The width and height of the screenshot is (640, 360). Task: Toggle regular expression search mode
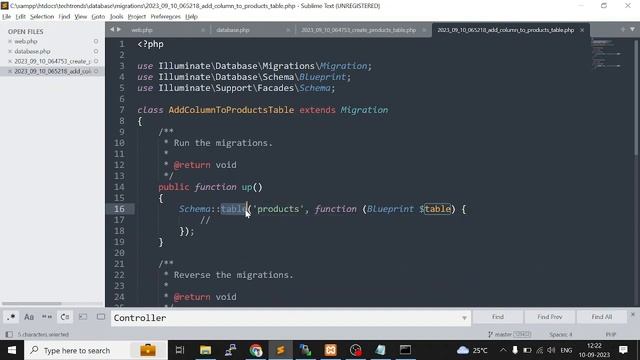[x=11, y=317]
